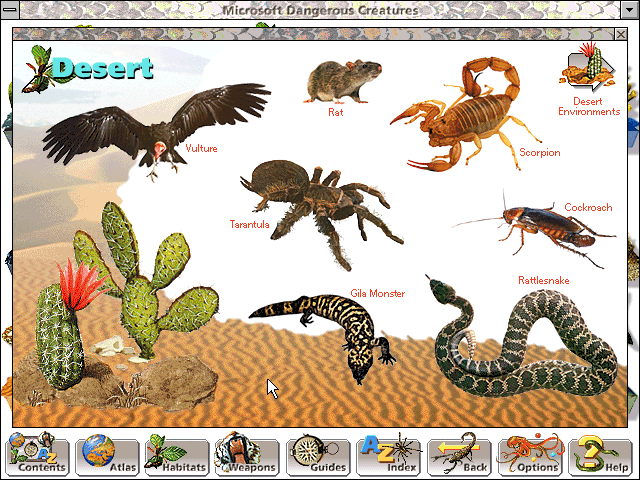Close the Desert habitat window
This screenshot has height=480, width=640.
[x=621, y=34]
